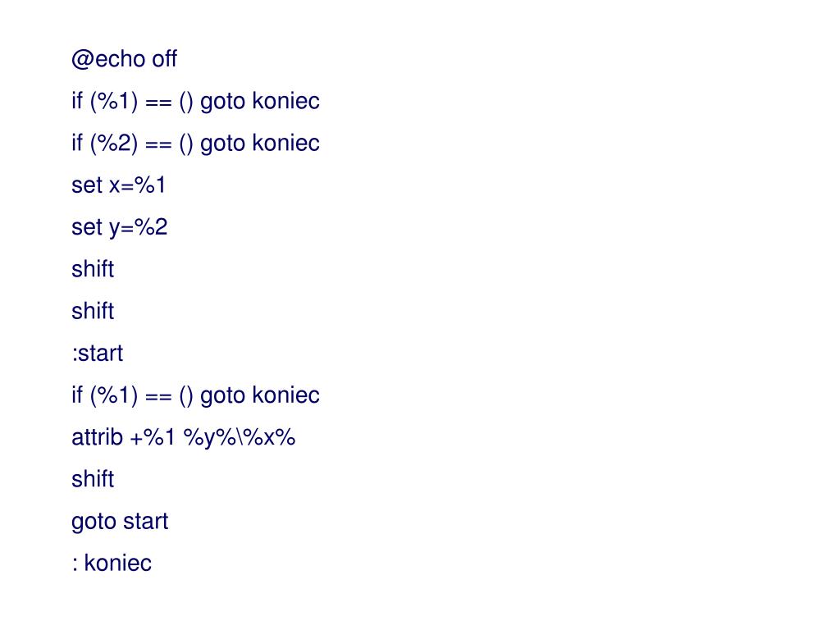Click the "goto start" line

coord(120,521)
